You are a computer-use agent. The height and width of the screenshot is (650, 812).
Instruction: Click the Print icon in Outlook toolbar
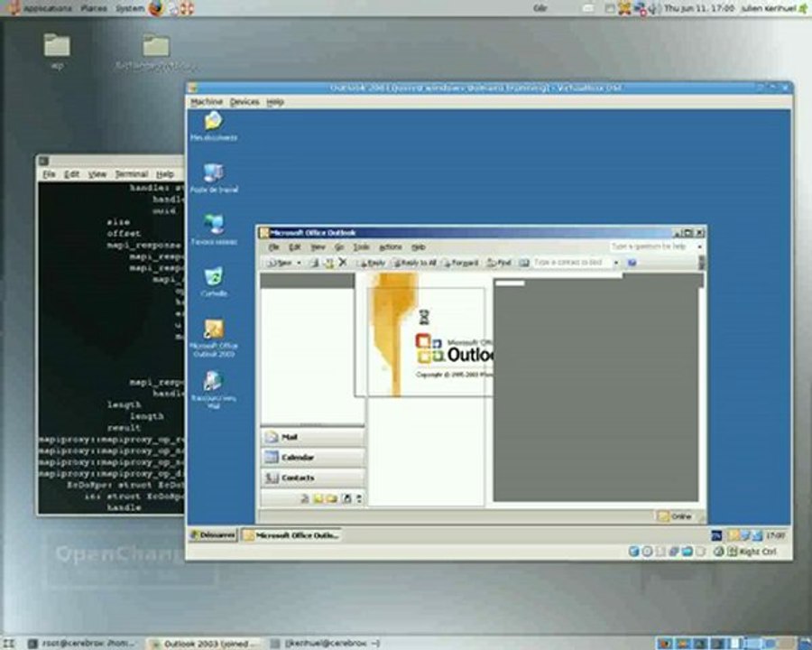click(x=314, y=263)
